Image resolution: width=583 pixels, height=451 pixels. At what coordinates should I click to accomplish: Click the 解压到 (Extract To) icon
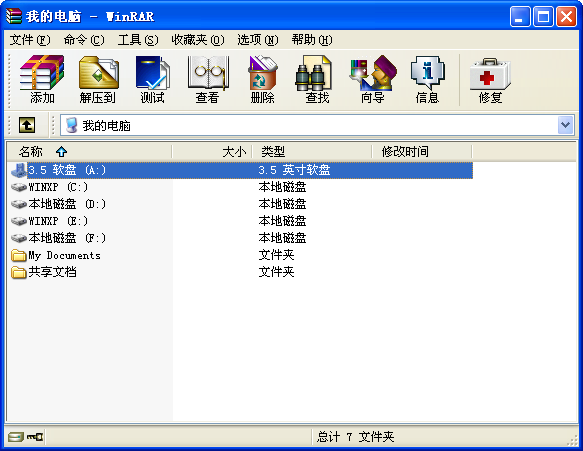(x=99, y=73)
